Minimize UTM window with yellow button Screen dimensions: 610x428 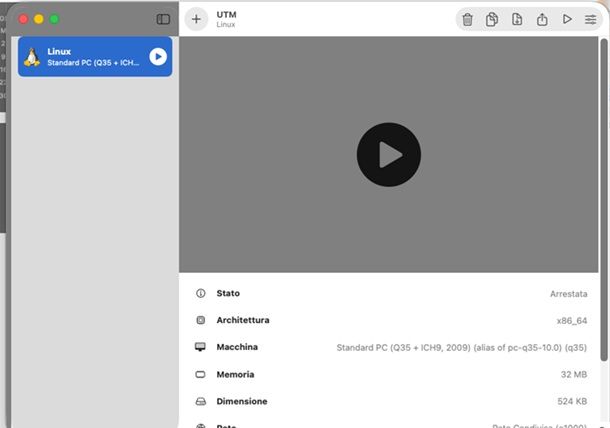39,19
